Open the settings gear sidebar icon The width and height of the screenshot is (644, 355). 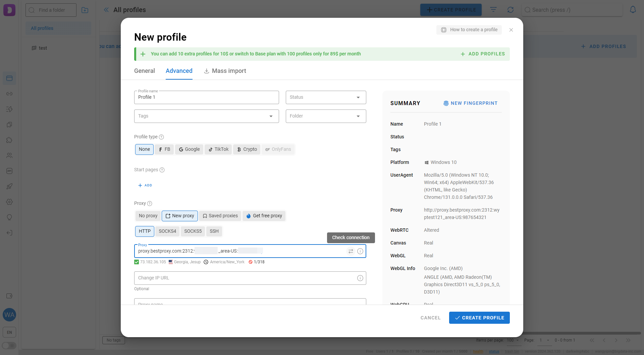tap(9, 202)
